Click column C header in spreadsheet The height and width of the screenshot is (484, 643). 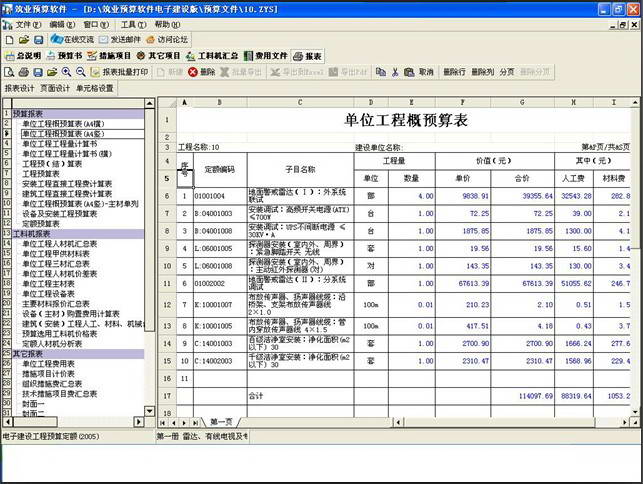click(300, 102)
